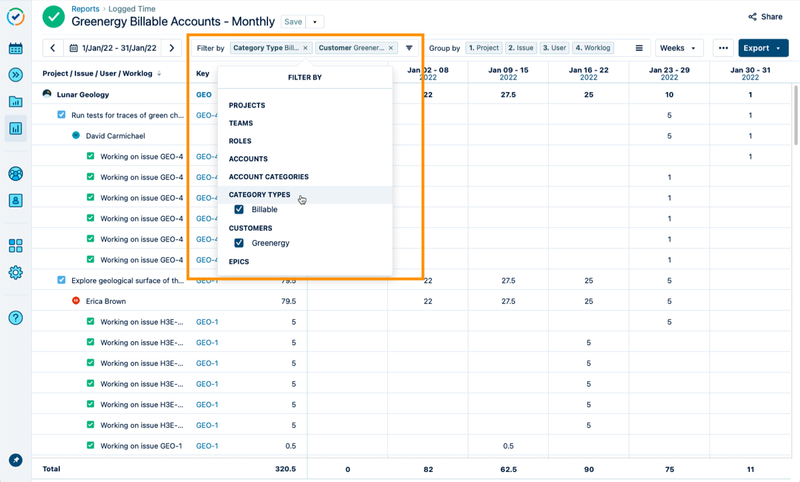Image resolution: width=800 pixels, height=482 pixels.
Task: Click the Save button
Action: click(x=293, y=22)
